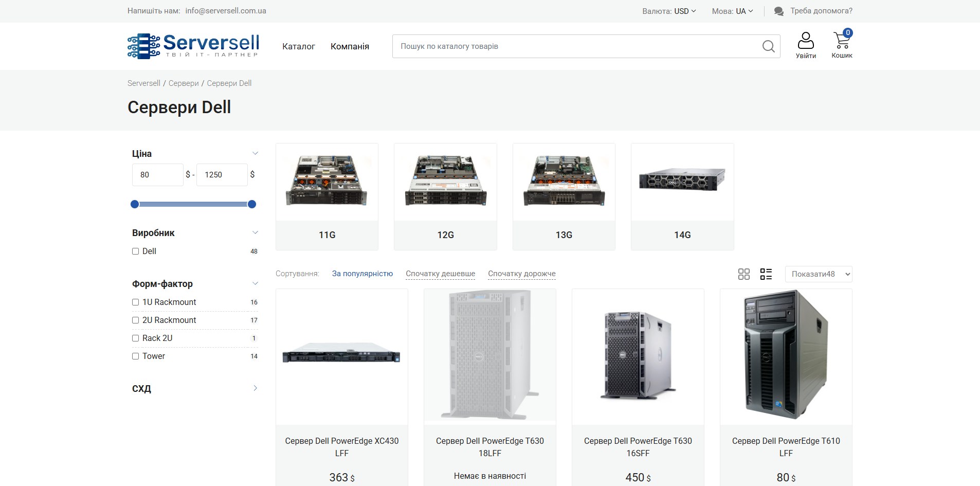This screenshot has width=980, height=486.
Task: Check the 1U Rackmount filter
Action: click(x=136, y=302)
